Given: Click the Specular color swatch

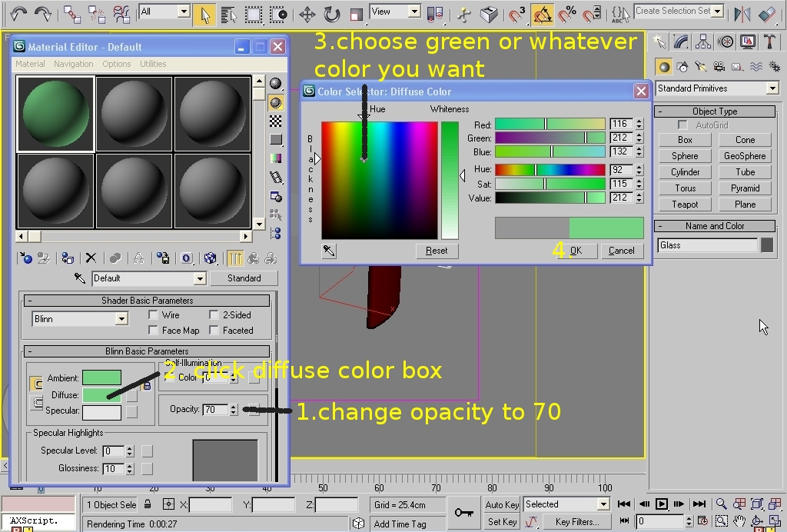Looking at the screenshot, I should pyautogui.click(x=101, y=412).
